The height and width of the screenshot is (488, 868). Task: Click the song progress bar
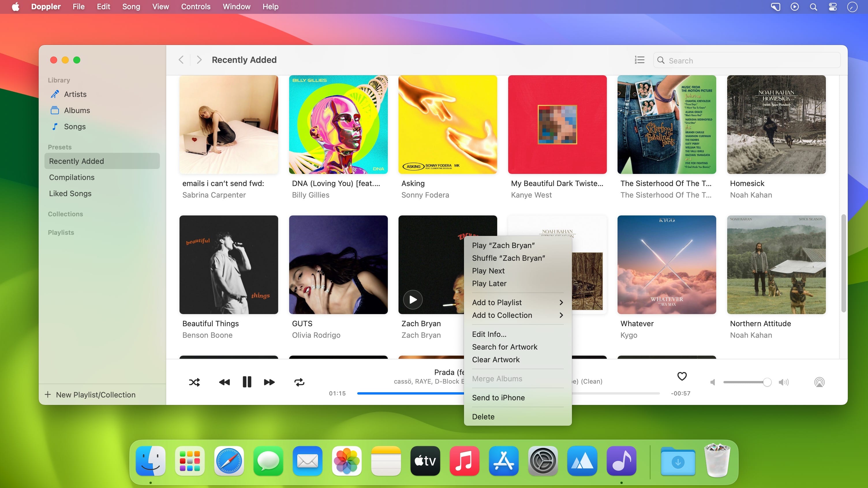(508, 393)
